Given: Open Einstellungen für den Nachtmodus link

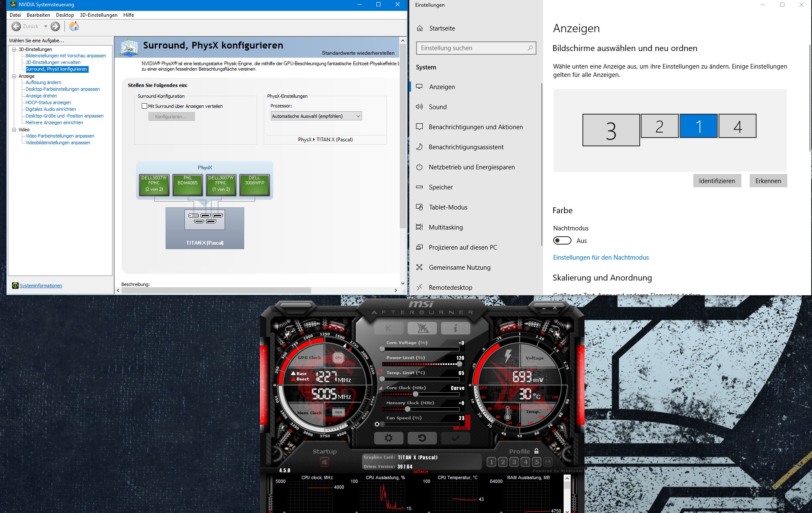Looking at the screenshot, I should pos(601,257).
